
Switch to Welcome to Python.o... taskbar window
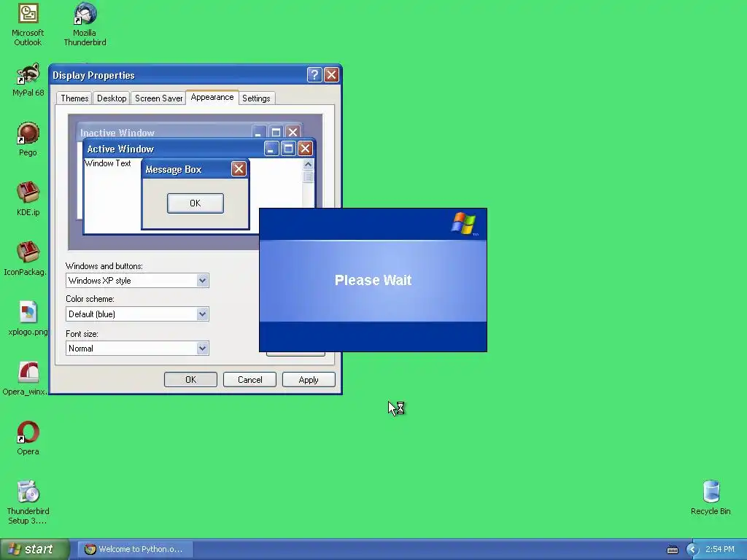pyautogui.click(x=135, y=549)
